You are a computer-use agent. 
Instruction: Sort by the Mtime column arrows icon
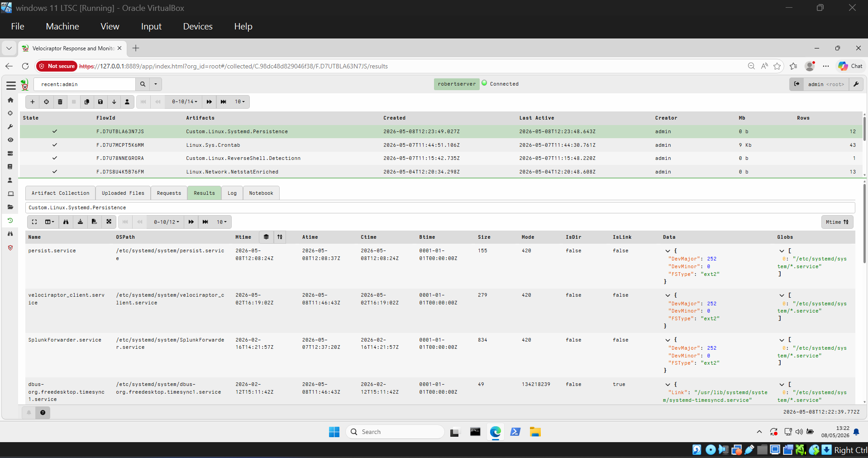pyautogui.click(x=280, y=237)
